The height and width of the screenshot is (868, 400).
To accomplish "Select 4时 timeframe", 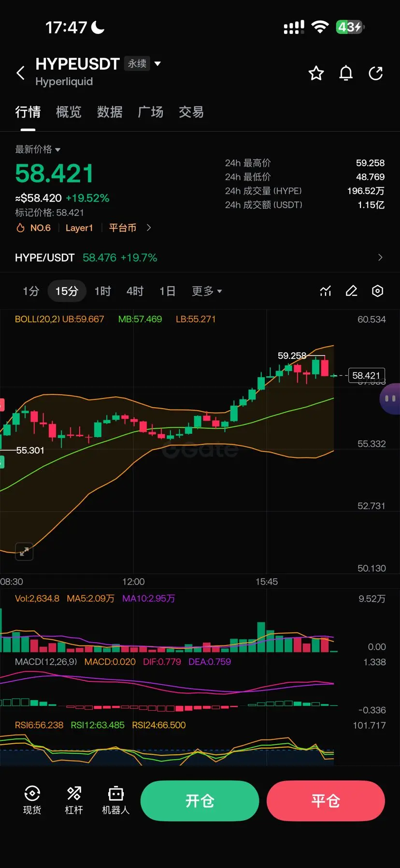I will coord(135,291).
